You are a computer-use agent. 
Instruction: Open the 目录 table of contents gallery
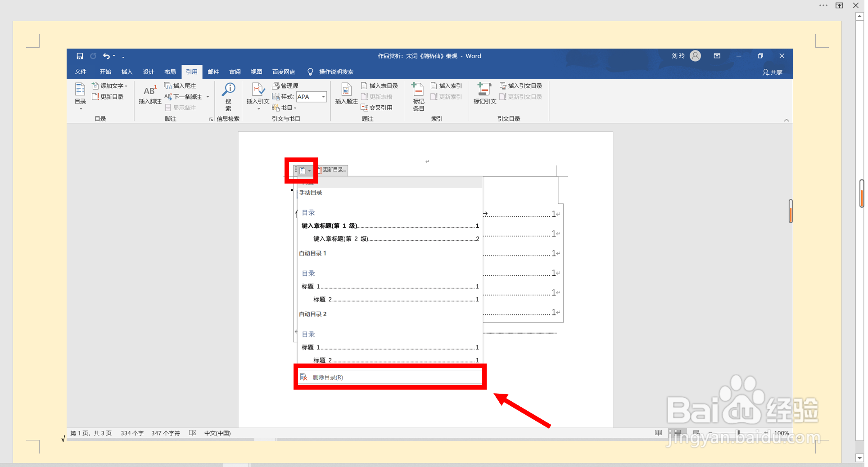pos(80,96)
